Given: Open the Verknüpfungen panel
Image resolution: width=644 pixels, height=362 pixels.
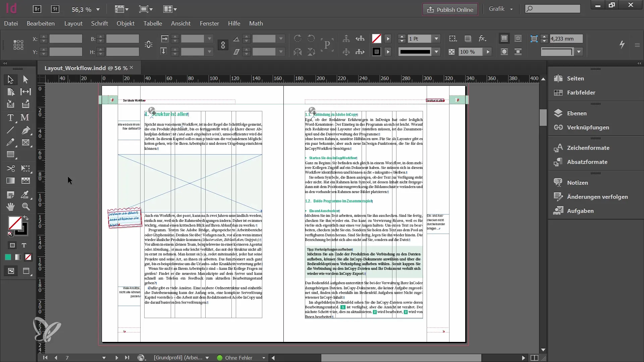Looking at the screenshot, I should coord(588,127).
